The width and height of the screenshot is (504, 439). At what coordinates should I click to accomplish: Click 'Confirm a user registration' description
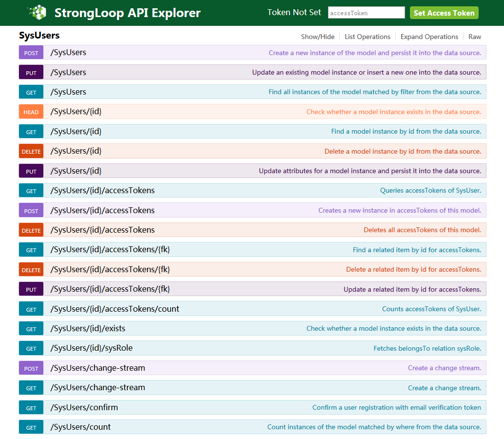(x=397, y=407)
